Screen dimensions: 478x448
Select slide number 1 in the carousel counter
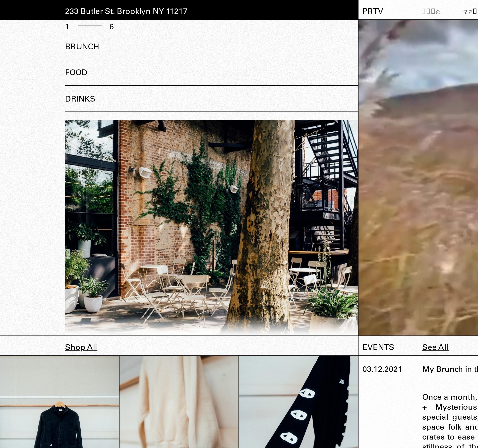pos(67,27)
